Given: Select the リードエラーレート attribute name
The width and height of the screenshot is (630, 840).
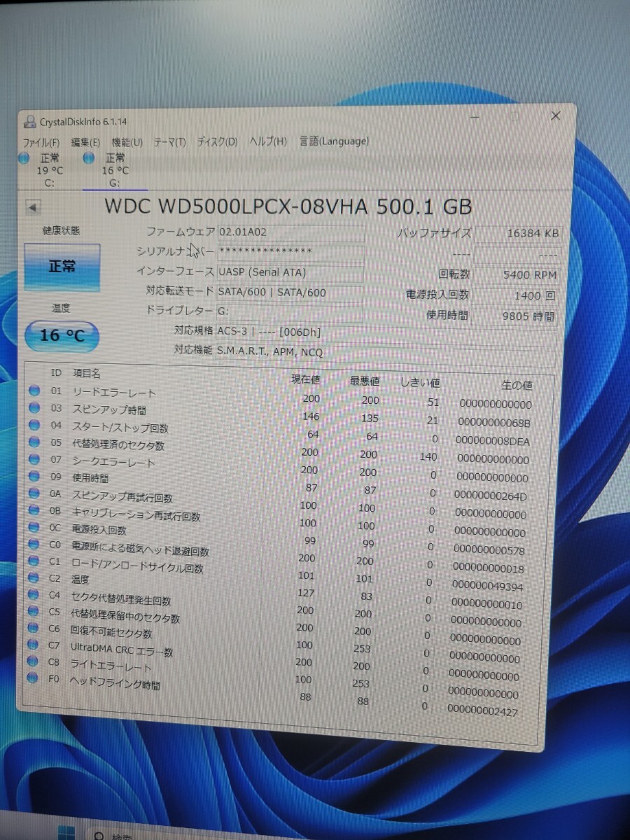Looking at the screenshot, I should click(114, 393).
